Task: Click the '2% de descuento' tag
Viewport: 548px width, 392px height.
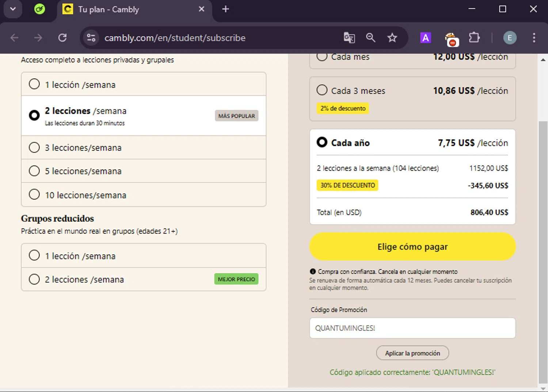Action: (343, 109)
